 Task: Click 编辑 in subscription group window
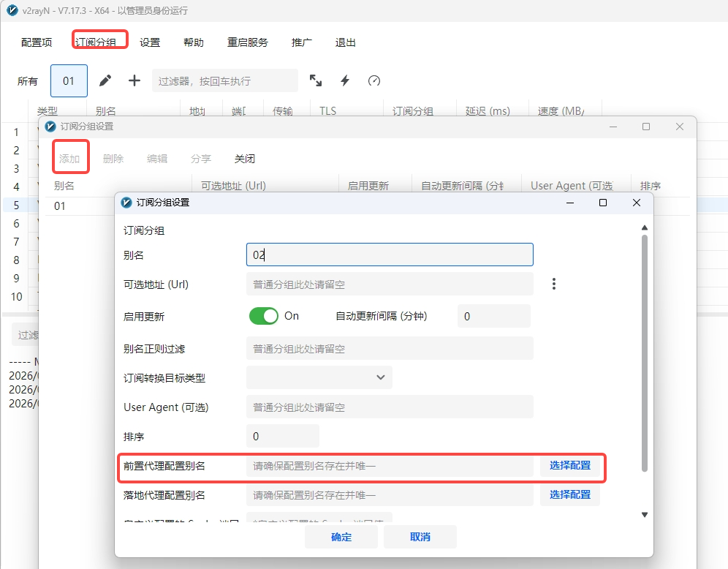tap(157, 159)
